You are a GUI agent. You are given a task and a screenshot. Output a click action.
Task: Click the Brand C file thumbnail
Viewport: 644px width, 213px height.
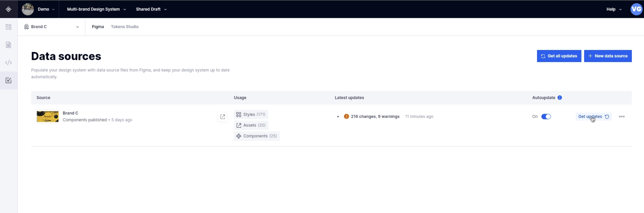[47, 117]
